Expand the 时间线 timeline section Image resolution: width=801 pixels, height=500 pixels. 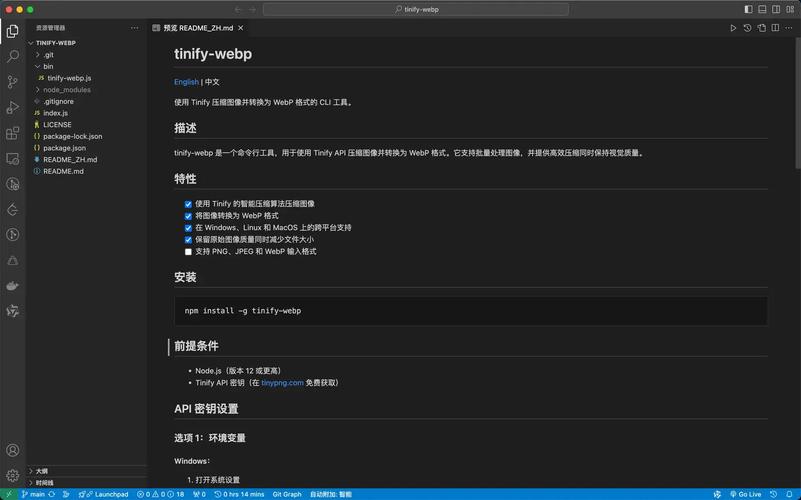(87, 483)
